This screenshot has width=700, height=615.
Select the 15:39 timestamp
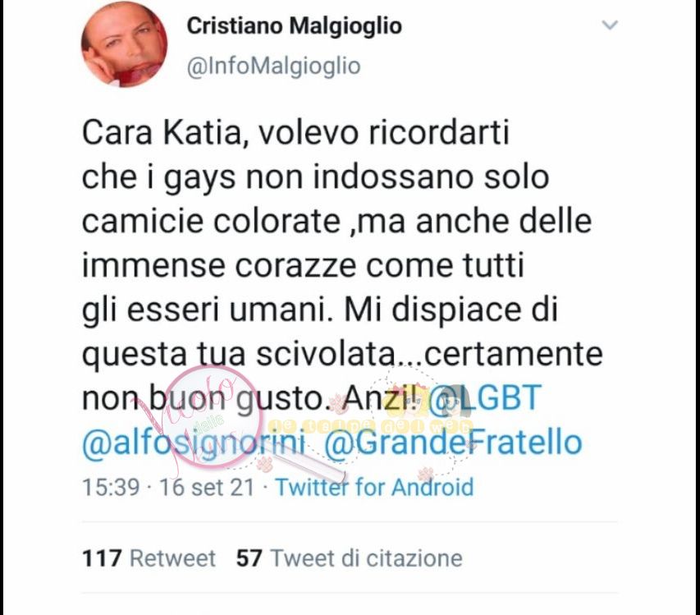click(111, 487)
